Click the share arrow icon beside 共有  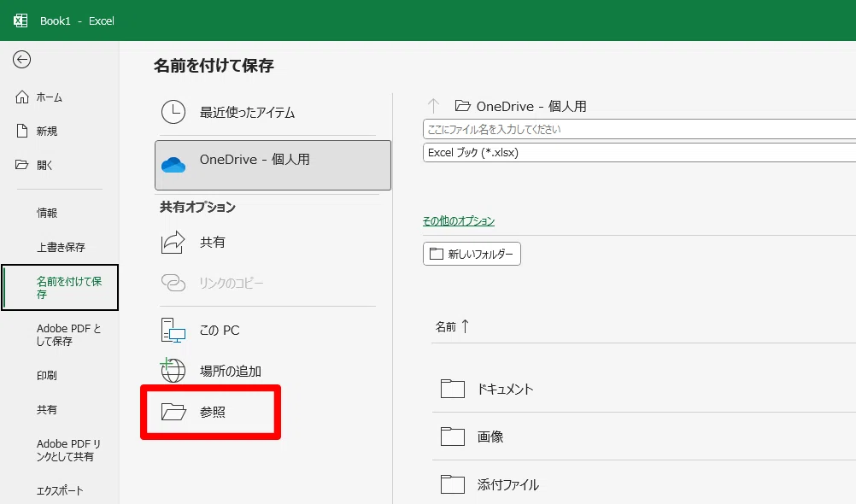click(x=173, y=242)
